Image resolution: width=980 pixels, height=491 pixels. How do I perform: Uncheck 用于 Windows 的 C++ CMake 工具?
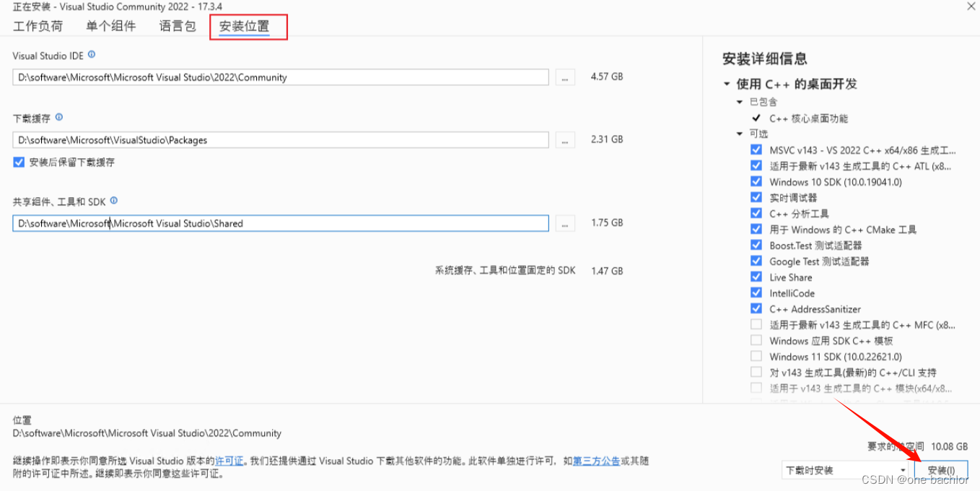click(756, 230)
